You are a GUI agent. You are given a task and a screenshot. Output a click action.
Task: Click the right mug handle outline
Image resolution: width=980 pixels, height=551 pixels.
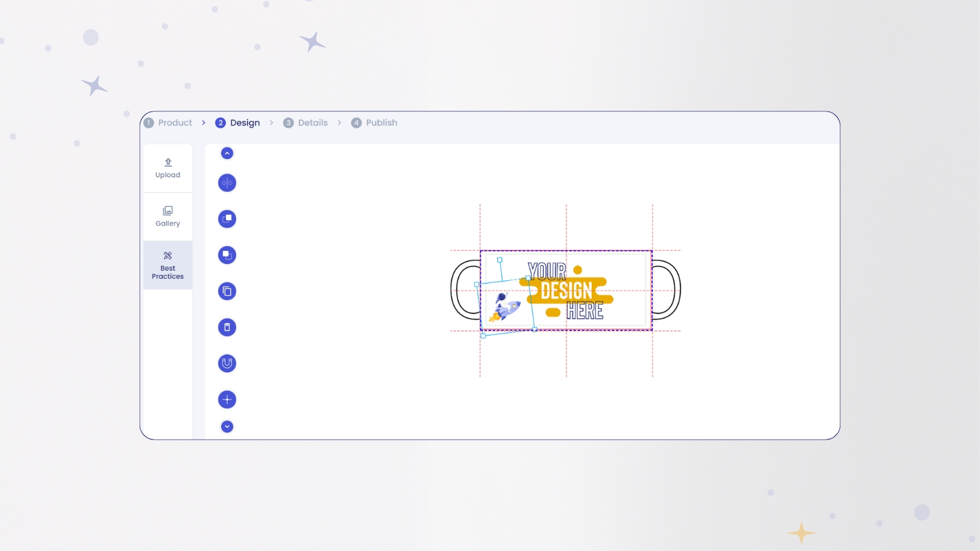point(668,290)
